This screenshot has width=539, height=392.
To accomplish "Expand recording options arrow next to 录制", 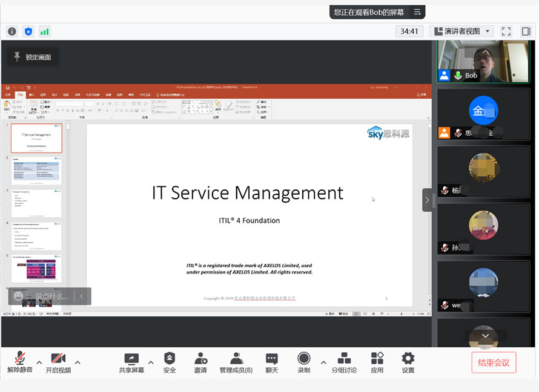I will point(323,362).
